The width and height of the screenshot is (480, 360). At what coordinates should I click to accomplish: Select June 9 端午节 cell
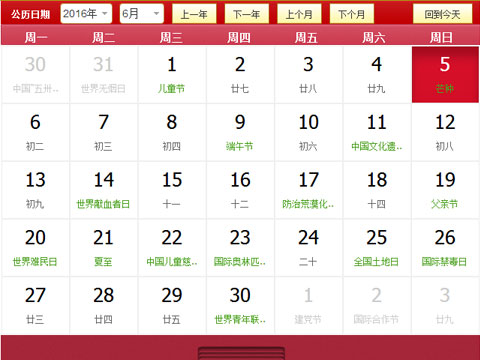pos(240,132)
